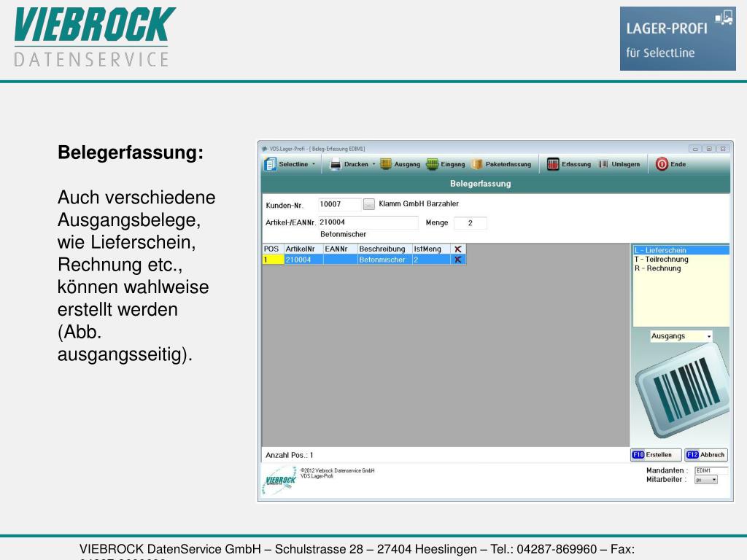Click the IstMeng column header
Image resolution: width=747 pixels, height=560 pixels.
pos(431,249)
